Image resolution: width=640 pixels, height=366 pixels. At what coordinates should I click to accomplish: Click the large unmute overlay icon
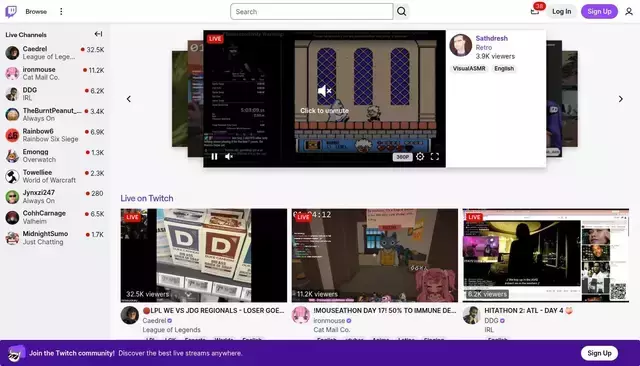pos(324,91)
